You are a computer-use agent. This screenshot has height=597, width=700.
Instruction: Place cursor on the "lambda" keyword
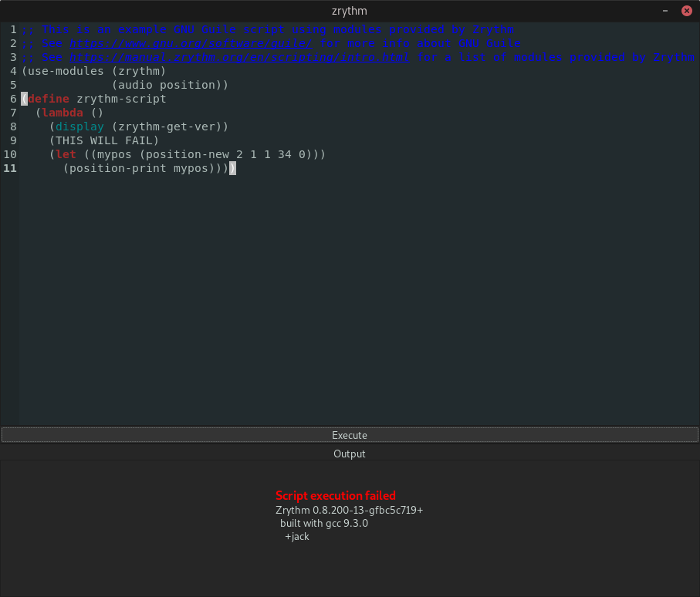[63, 113]
